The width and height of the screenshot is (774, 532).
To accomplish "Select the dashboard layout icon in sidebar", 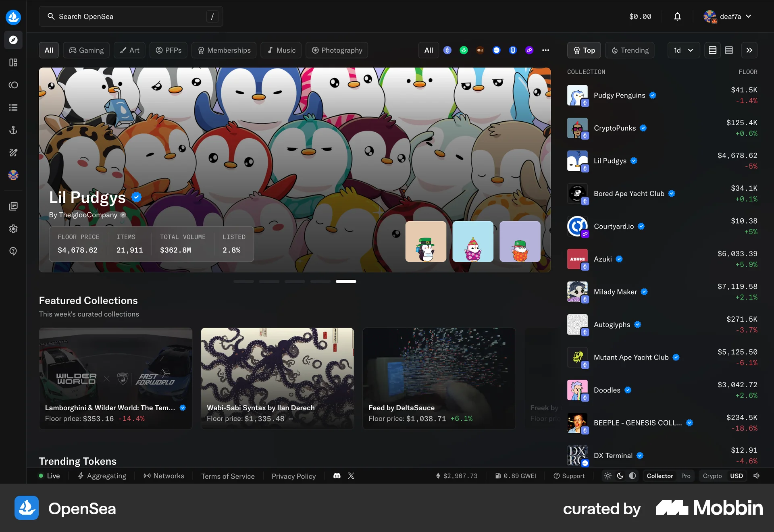I will pyautogui.click(x=13, y=62).
